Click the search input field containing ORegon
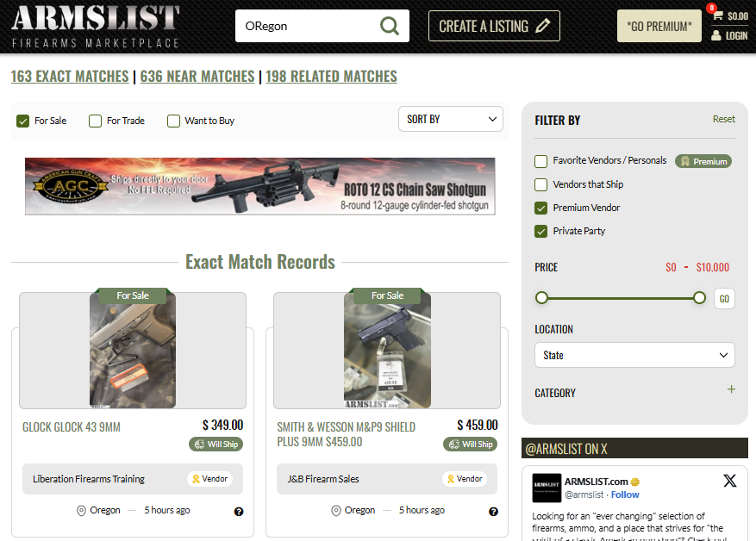Viewport: 756px width, 541px height. (305, 26)
